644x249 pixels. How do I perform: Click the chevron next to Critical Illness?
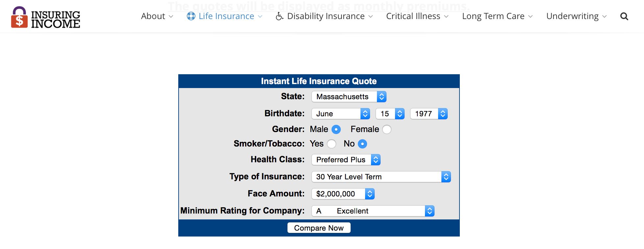pyautogui.click(x=446, y=16)
